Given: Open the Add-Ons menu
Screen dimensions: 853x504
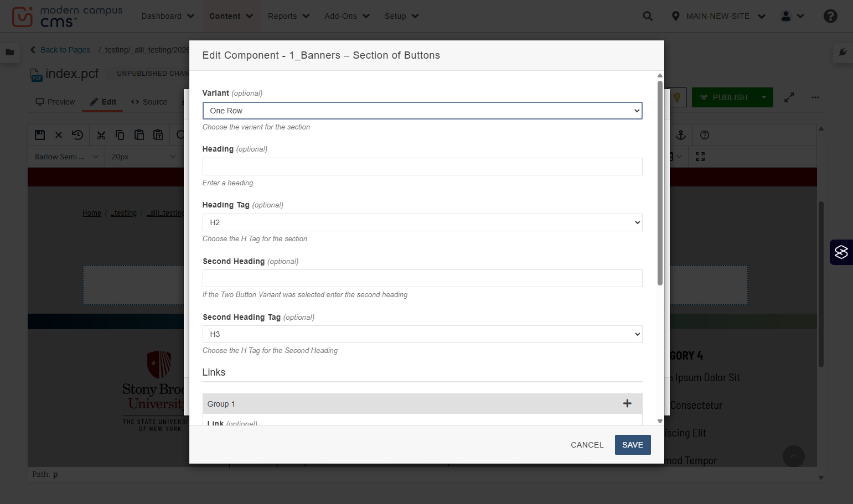Looking at the screenshot, I should coord(347,16).
